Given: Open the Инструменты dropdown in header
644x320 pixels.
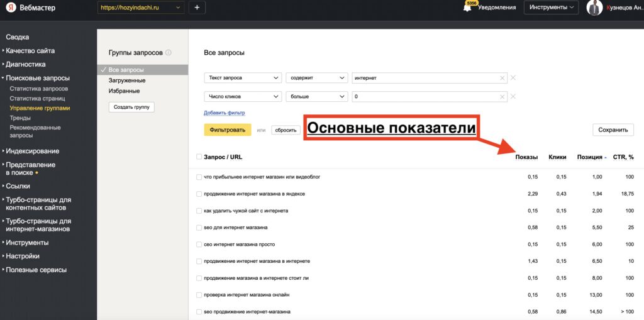Looking at the screenshot, I should (x=551, y=8).
